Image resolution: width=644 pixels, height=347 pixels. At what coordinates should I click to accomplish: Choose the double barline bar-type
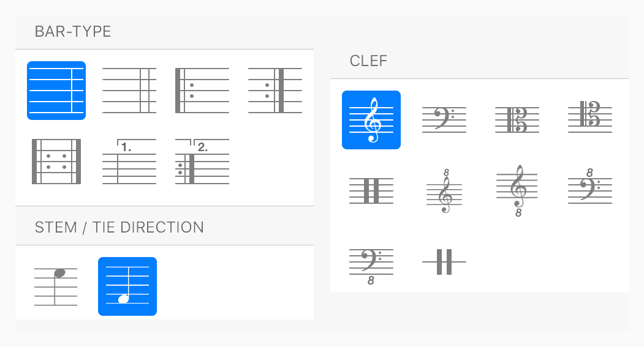(x=129, y=91)
